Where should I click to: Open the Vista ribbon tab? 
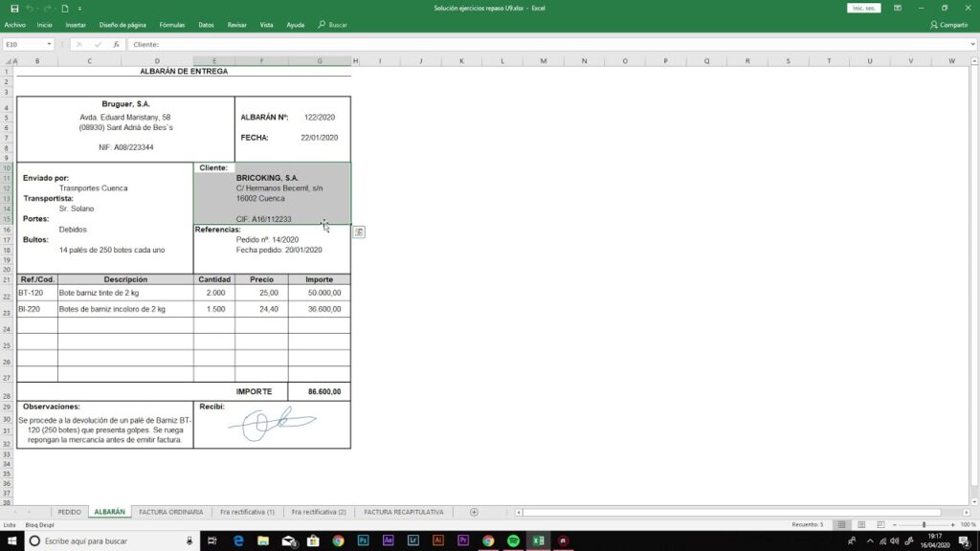coord(266,25)
